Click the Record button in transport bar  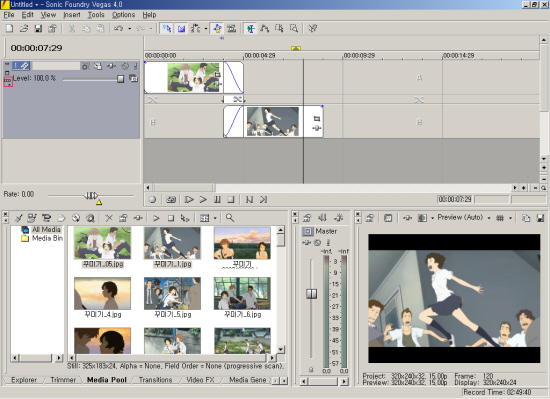point(152,200)
